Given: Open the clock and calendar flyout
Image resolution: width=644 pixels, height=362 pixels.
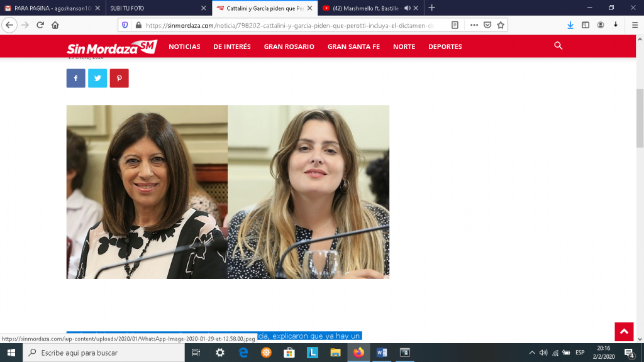Looking at the screenshot, I should point(604,353).
